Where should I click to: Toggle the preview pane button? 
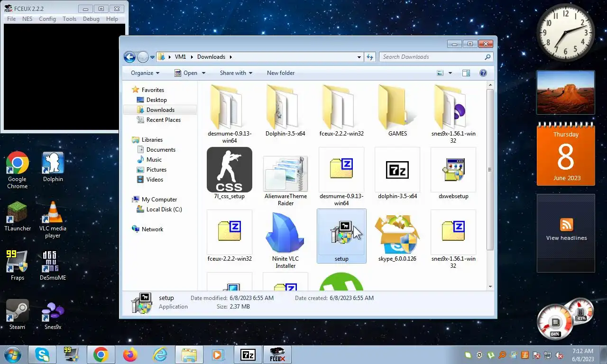(466, 73)
